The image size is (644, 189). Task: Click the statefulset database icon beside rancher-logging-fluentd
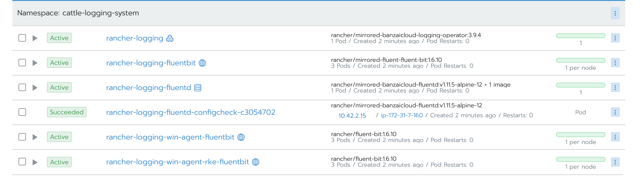(197, 88)
